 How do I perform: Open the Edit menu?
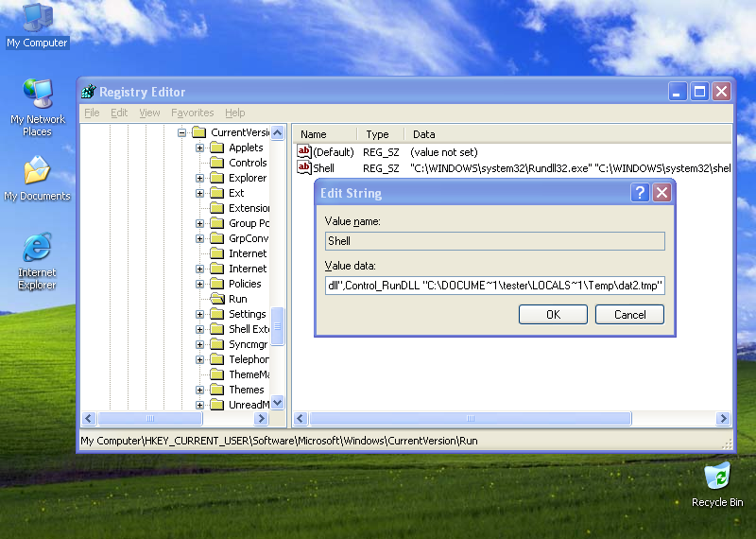point(119,113)
